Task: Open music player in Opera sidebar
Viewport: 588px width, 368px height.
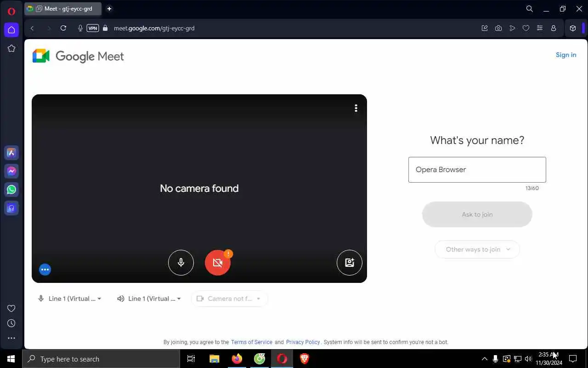Action: point(11,208)
